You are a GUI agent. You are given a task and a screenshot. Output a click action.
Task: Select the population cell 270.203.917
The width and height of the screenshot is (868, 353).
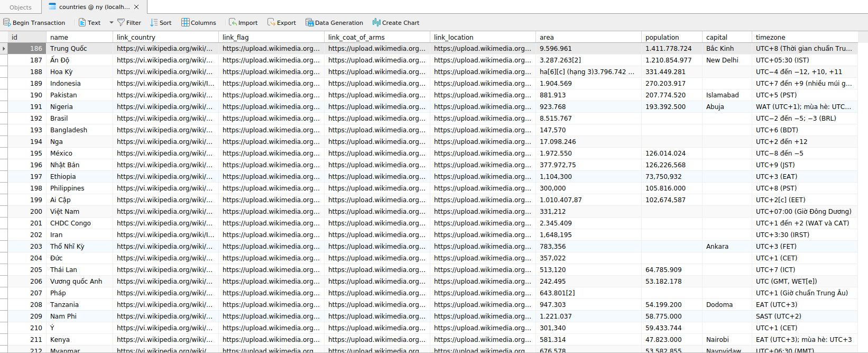point(672,83)
